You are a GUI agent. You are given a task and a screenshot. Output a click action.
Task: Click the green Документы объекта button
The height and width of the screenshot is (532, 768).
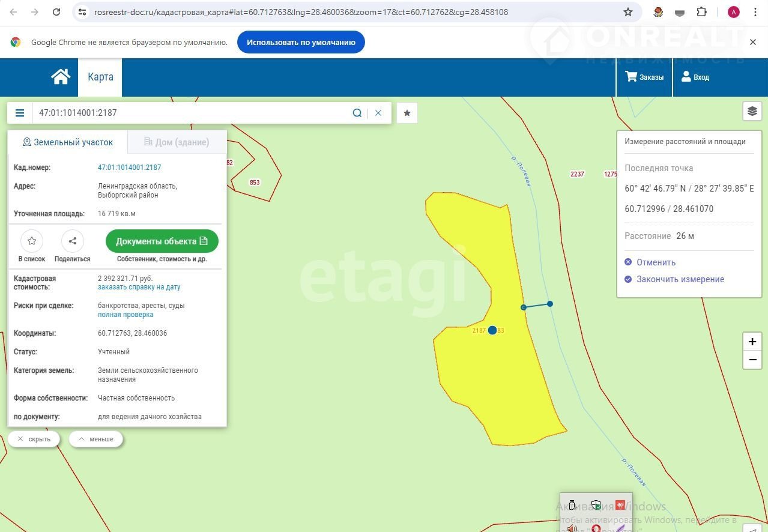click(x=162, y=241)
